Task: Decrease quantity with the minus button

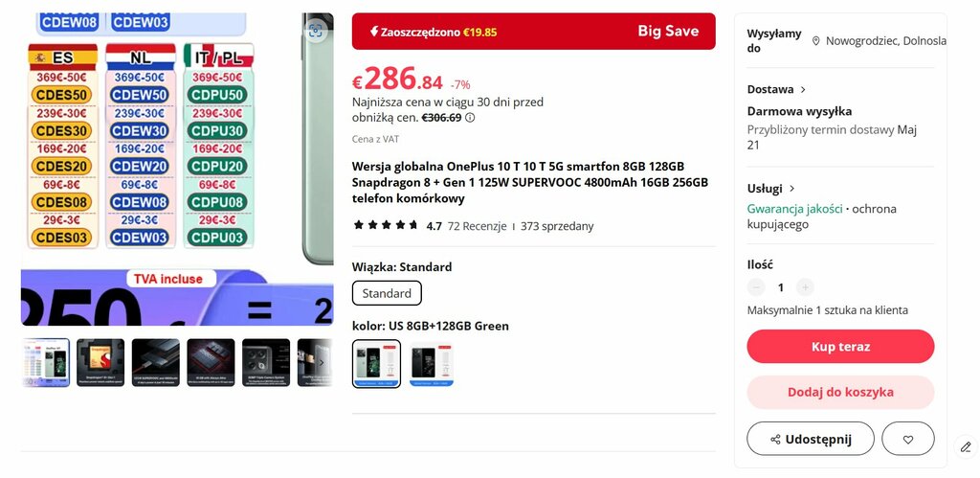Action: 756,287
